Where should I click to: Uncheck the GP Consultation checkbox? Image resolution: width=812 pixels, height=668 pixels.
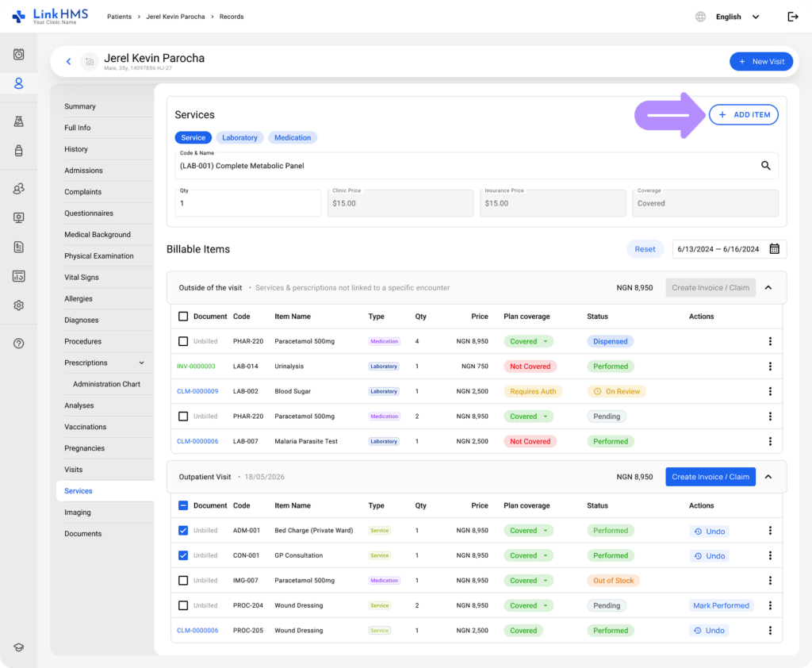click(x=183, y=555)
